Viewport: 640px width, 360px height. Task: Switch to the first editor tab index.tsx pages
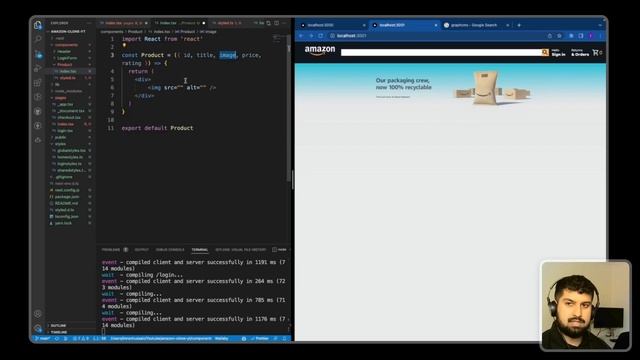coord(124,23)
